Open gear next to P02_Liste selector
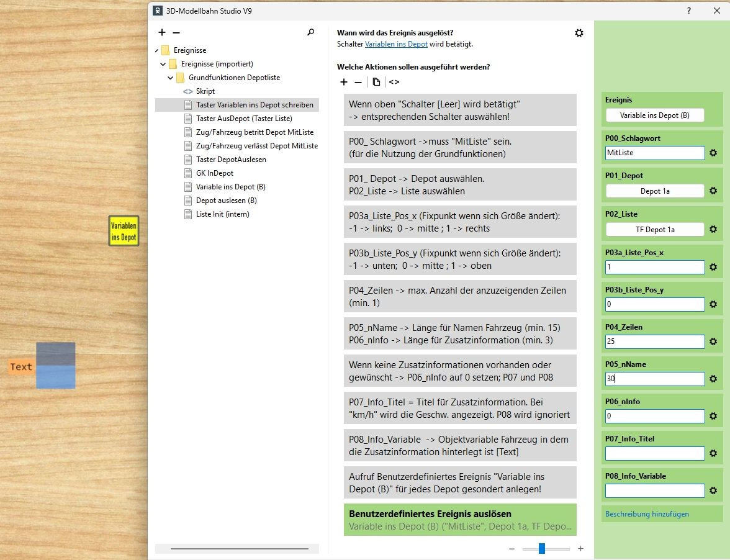Image resolution: width=730 pixels, height=560 pixels. 713,229
